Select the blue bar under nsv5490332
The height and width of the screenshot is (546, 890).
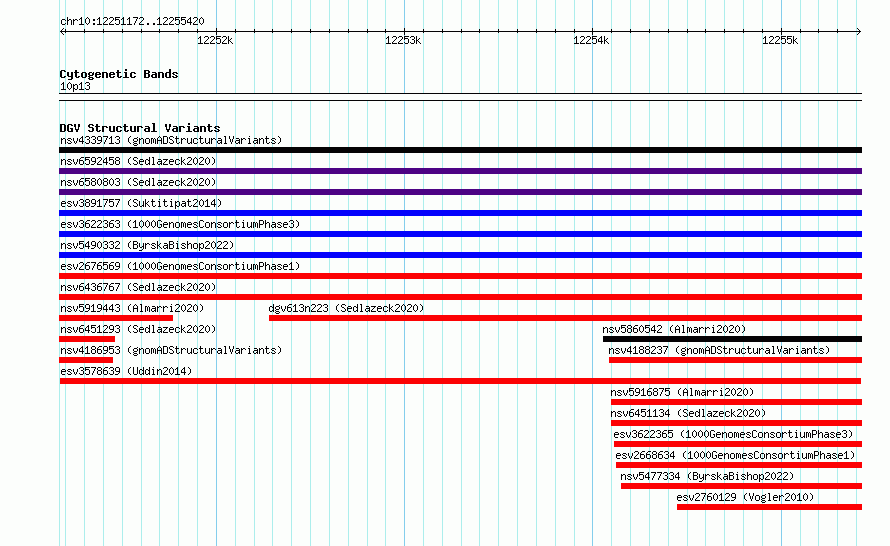(x=460, y=255)
